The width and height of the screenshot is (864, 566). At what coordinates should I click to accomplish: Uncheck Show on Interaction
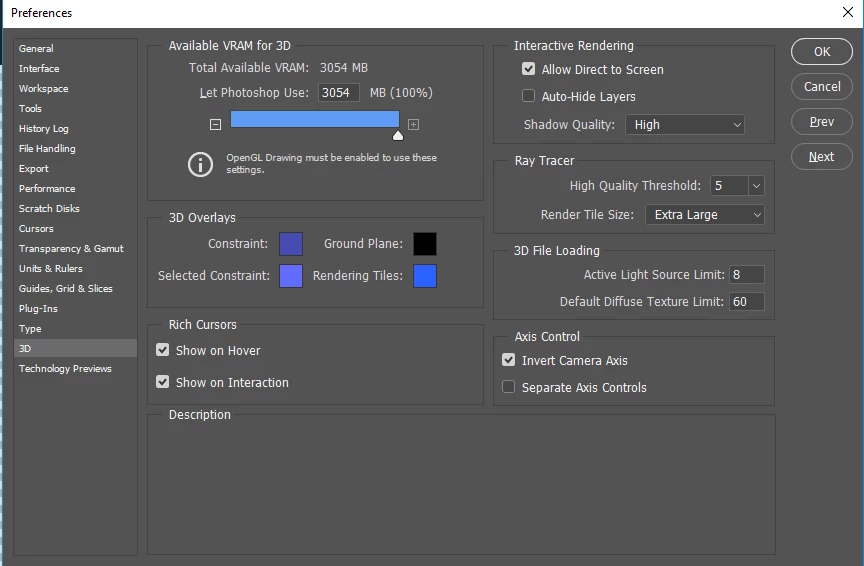pyautogui.click(x=163, y=382)
